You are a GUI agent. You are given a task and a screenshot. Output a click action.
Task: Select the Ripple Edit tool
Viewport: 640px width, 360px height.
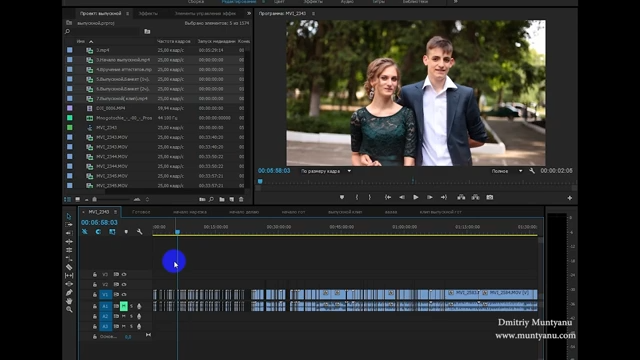click(x=69, y=233)
